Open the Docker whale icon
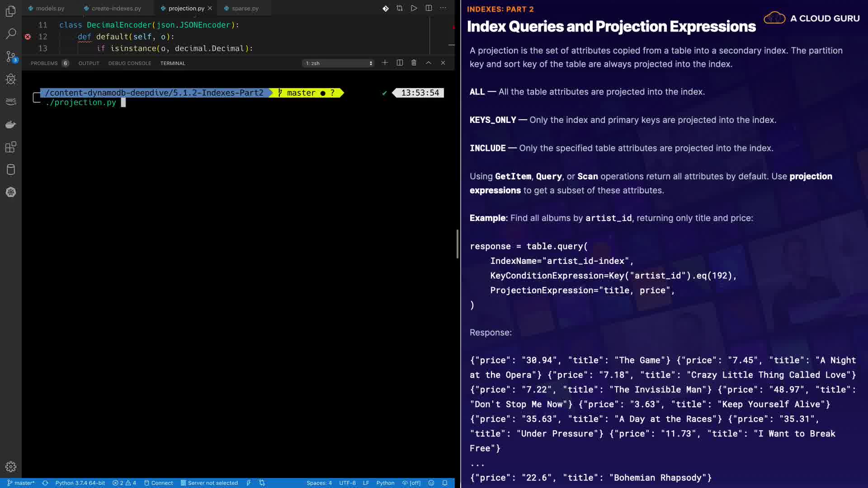Image resolution: width=868 pixels, height=488 pixels. [x=11, y=124]
